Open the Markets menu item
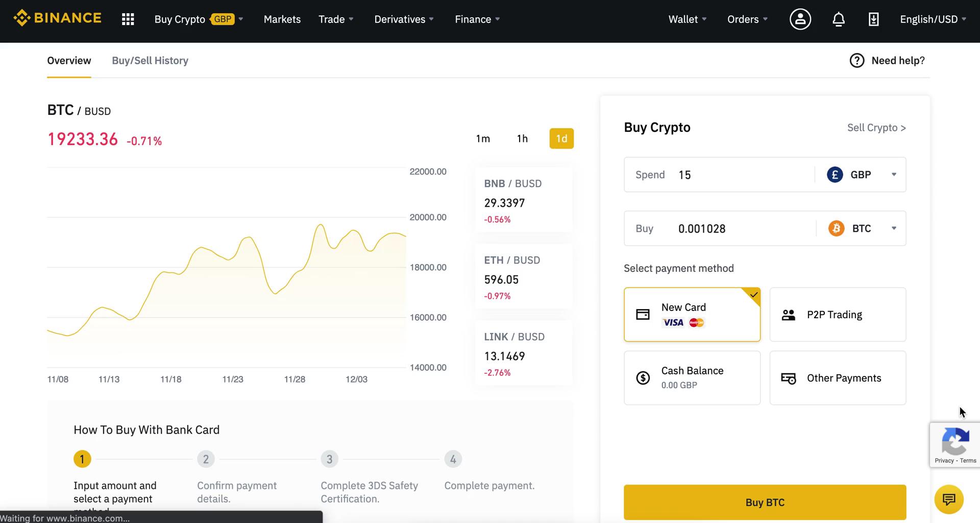Image resolution: width=980 pixels, height=523 pixels. (x=282, y=19)
